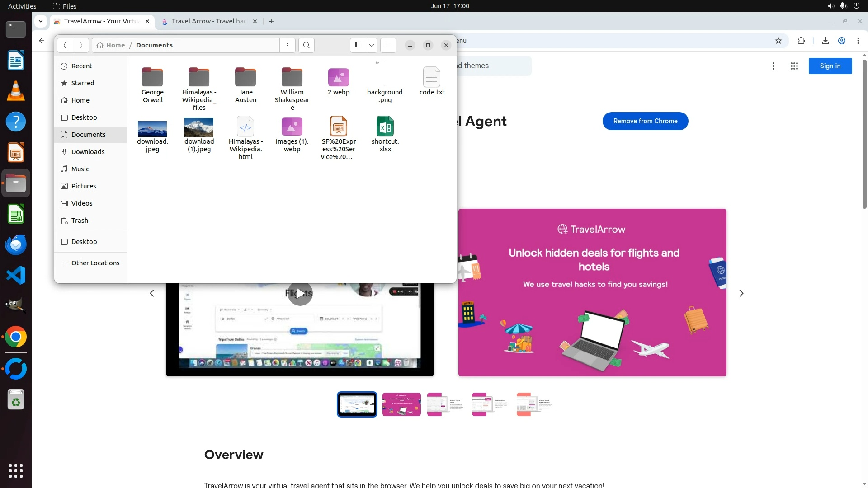Click the Sign in button

pyautogui.click(x=830, y=66)
